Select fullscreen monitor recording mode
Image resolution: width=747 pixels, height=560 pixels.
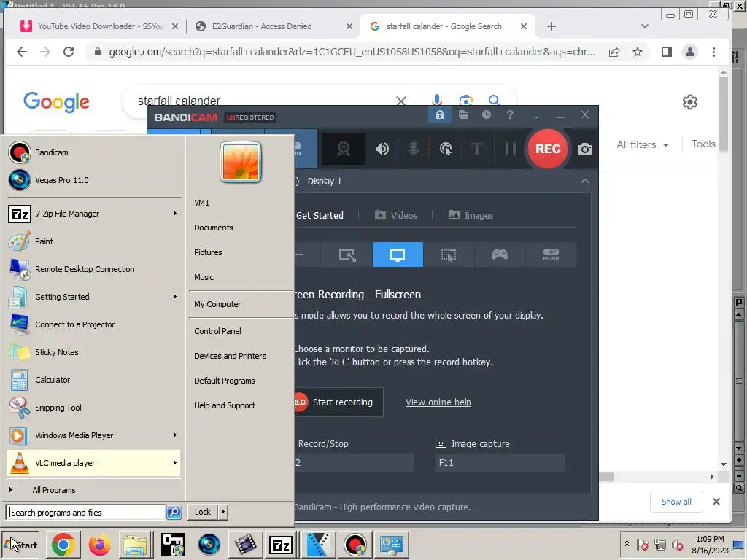(398, 254)
